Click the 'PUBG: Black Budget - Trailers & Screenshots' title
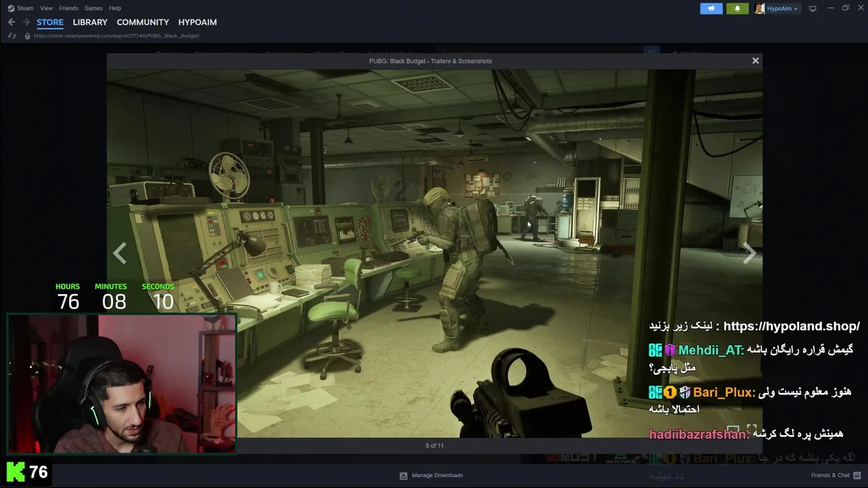868x488 pixels. tap(431, 61)
